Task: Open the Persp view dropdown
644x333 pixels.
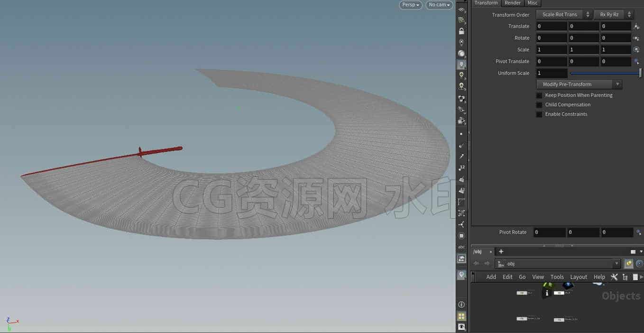Action: [411, 5]
